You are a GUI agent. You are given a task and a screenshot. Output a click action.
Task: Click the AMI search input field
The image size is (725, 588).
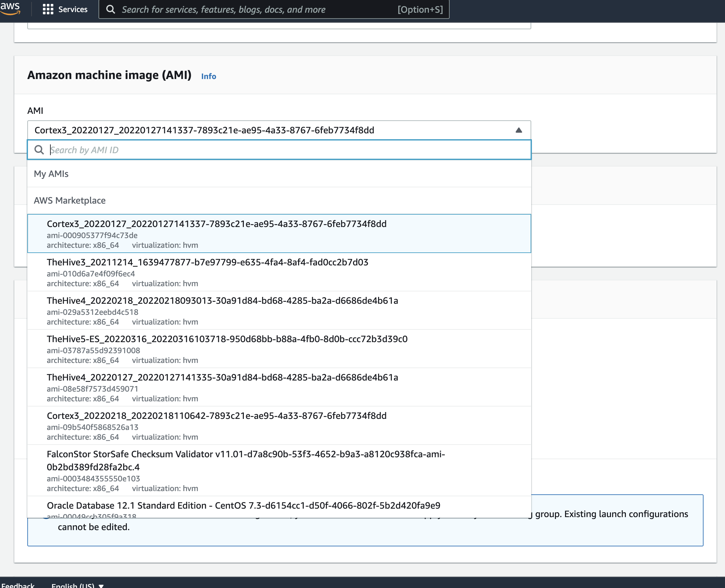coord(279,149)
